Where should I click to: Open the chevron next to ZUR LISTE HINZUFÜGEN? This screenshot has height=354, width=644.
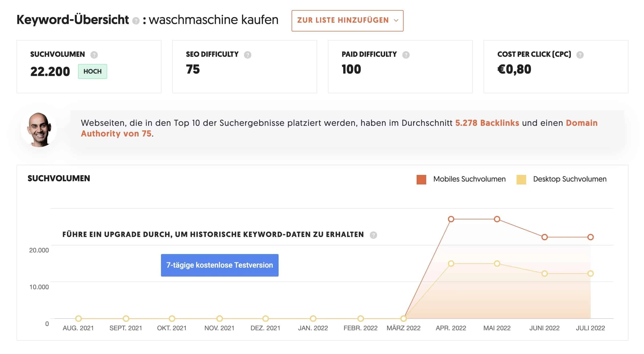[x=396, y=20]
